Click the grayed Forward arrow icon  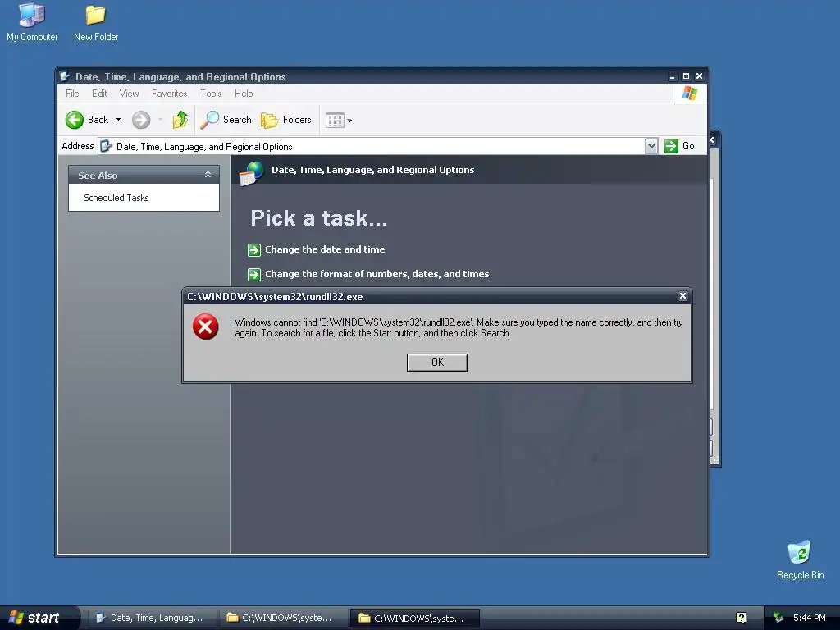[x=141, y=120]
